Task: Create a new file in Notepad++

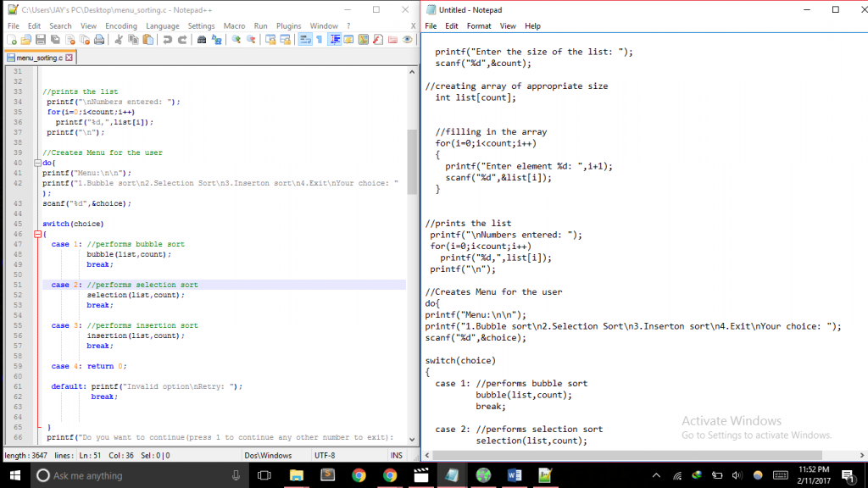Action: tap(10, 38)
